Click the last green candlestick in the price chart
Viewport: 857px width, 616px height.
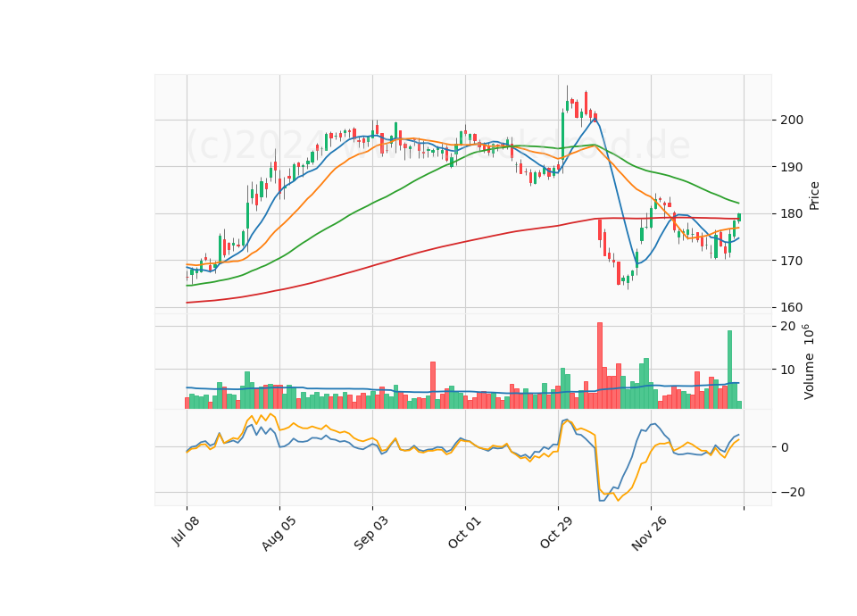pos(739,218)
